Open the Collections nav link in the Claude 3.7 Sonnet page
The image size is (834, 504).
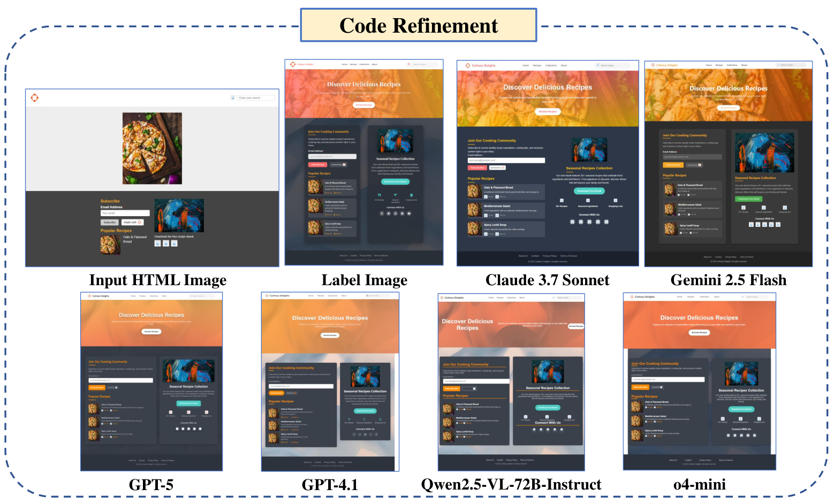pos(551,65)
